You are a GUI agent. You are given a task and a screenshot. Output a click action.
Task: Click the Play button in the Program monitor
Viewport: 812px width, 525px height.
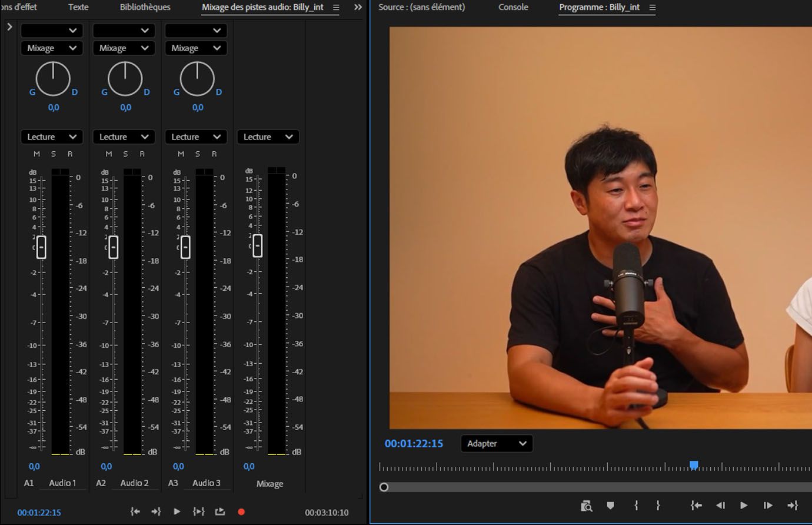[x=743, y=505]
